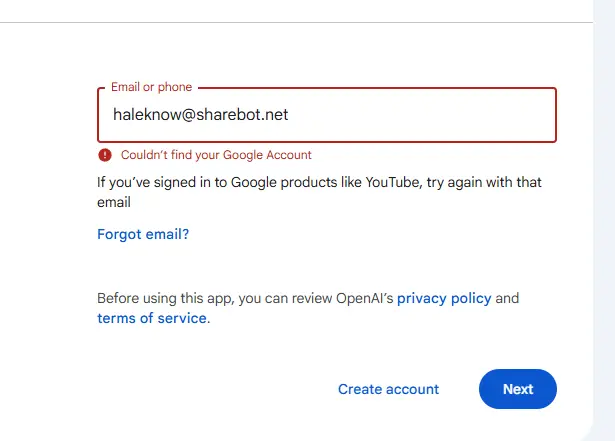This screenshot has height=441, width=615.
Task: Focus the Email or phone input field
Action: 327,115
